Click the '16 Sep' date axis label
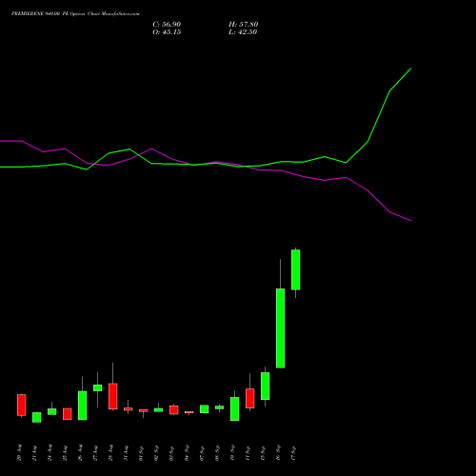The width and height of the screenshot is (476, 476). (x=278, y=453)
